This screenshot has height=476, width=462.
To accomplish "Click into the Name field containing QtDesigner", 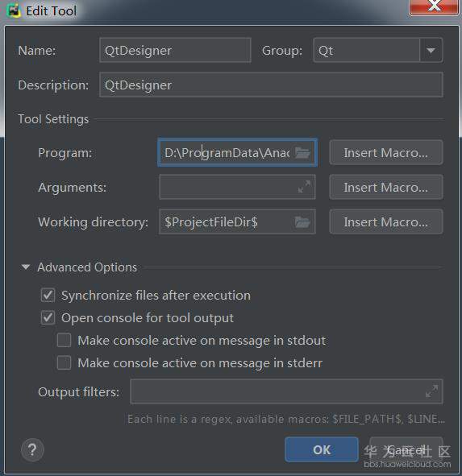I will [x=176, y=51].
